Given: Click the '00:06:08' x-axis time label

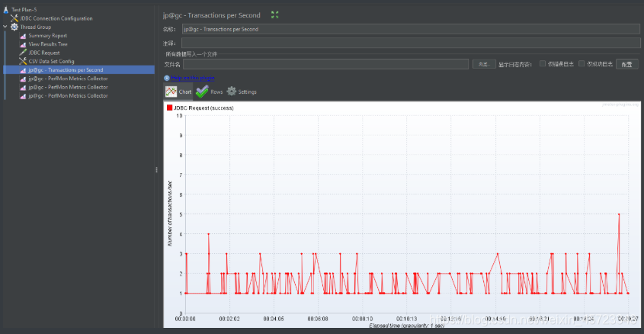Looking at the screenshot, I should 318,319.
